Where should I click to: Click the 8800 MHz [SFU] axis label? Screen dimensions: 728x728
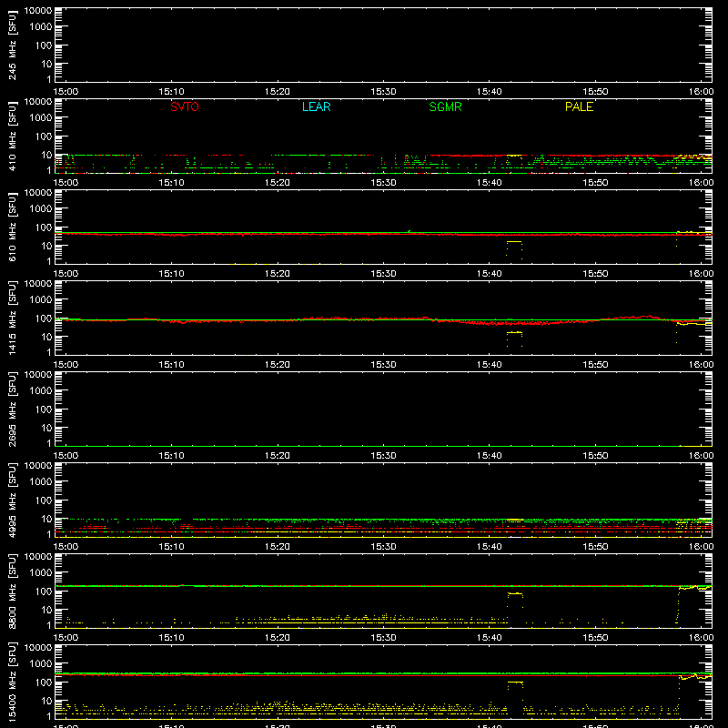[13, 591]
